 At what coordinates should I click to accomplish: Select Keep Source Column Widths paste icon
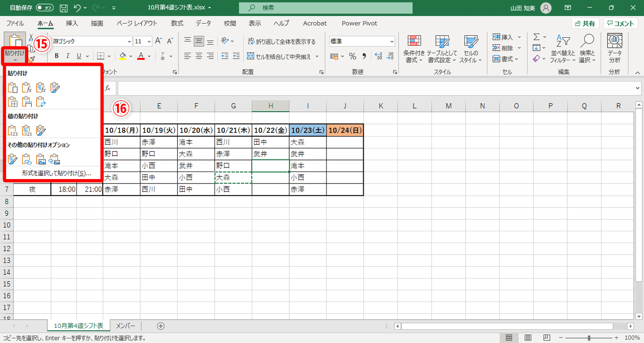pyautogui.click(x=27, y=102)
